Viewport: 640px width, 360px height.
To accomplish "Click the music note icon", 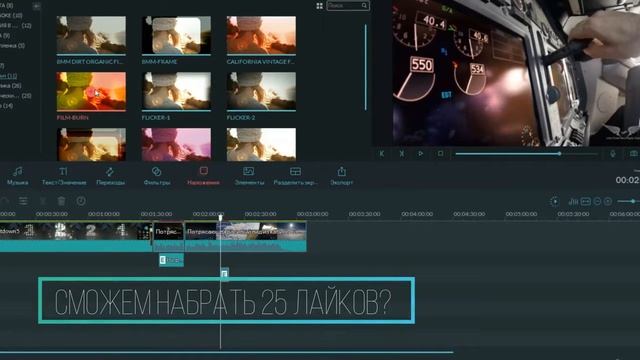I will pyautogui.click(x=18, y=171).
